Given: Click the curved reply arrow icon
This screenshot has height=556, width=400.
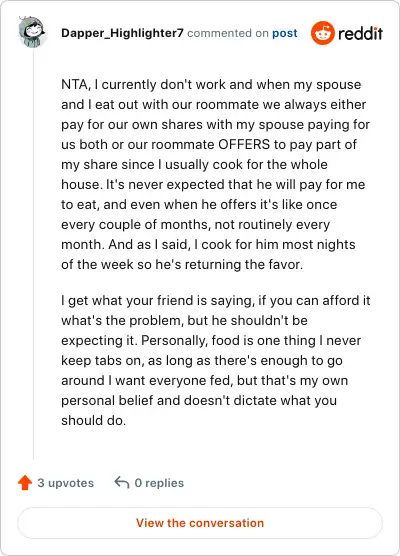Looking at the screenshot, I should point(122,483).
